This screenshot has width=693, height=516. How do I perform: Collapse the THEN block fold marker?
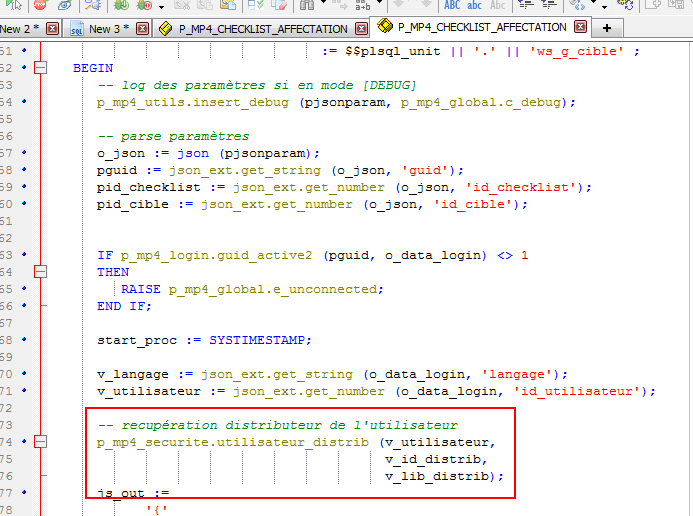click(x=40, y=272)
